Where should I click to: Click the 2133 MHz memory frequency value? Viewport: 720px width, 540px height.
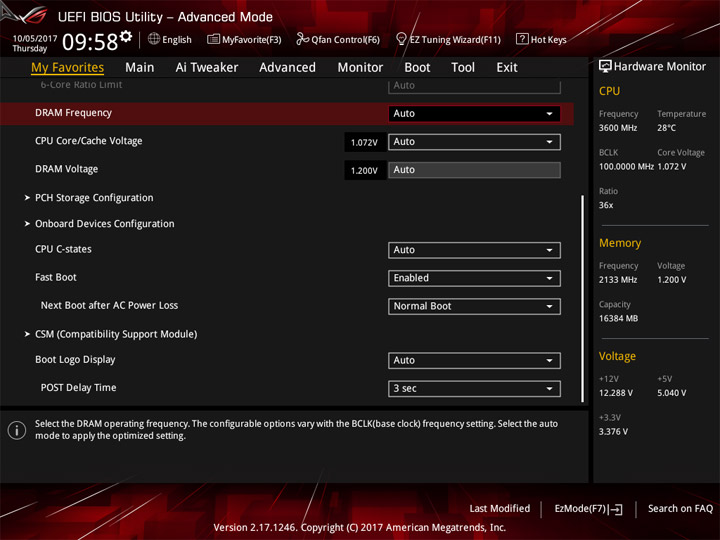click(618, 280)
